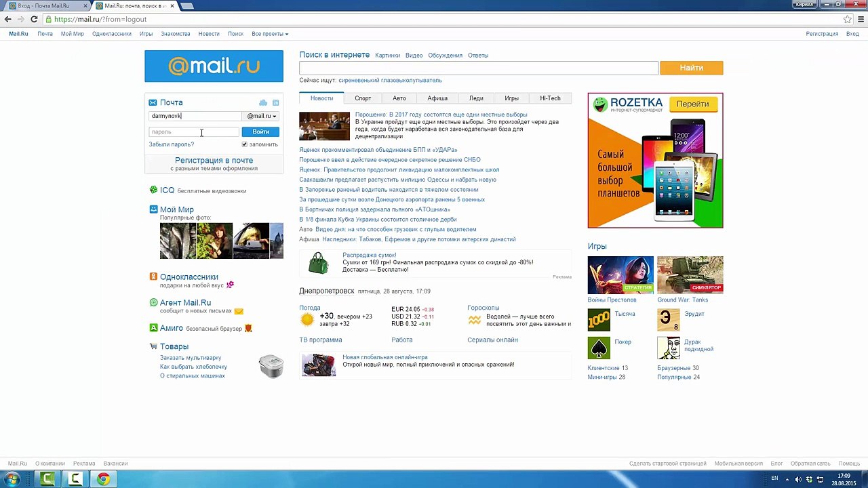The height and width of the screenshot is (488, 868).
Task: Open the Тысяча game icon
Action: [599, 319]
